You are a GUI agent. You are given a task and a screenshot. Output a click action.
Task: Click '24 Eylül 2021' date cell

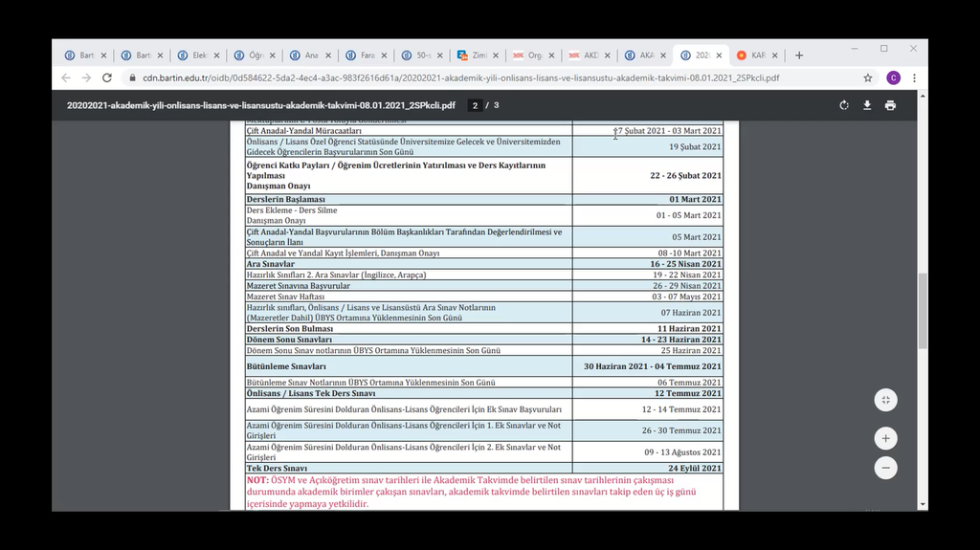coord(695,468)
